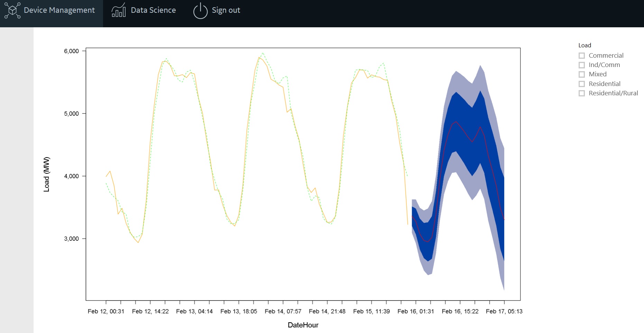The height and width of the screenshot is (333, 644).
Task: Click the Feb 17, 05:13 axis label
Action: pyautogui.click(x=504, y=312)
